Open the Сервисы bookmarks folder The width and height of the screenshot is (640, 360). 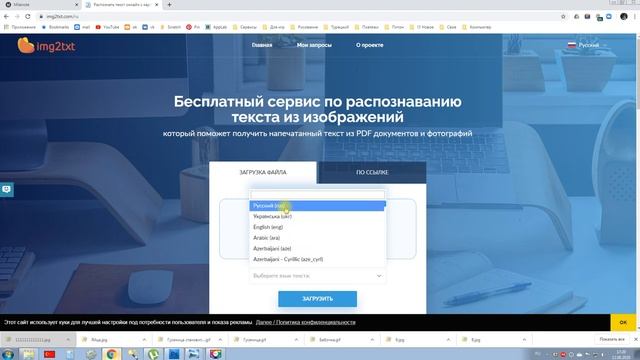(x=244, y=27)
